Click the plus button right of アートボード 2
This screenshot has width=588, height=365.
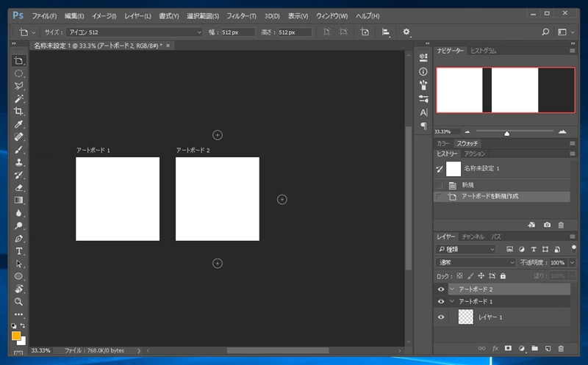coord(282,199)
